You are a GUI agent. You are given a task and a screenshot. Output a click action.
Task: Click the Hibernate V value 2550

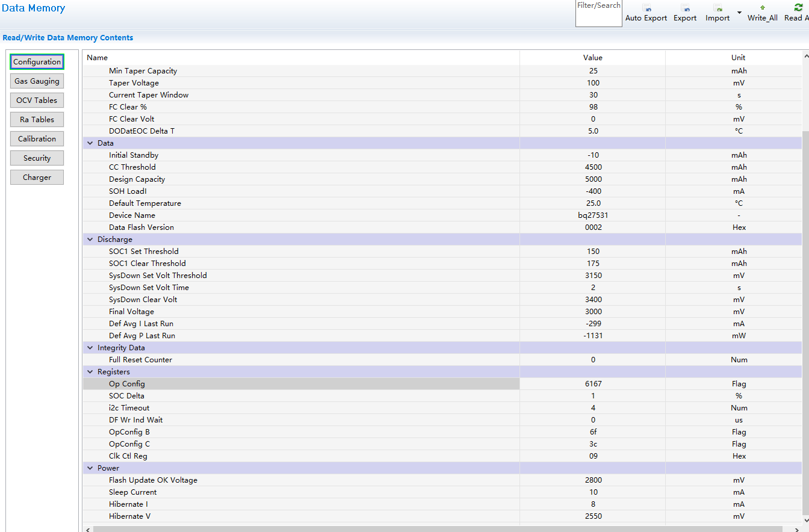tap(593, 516)
